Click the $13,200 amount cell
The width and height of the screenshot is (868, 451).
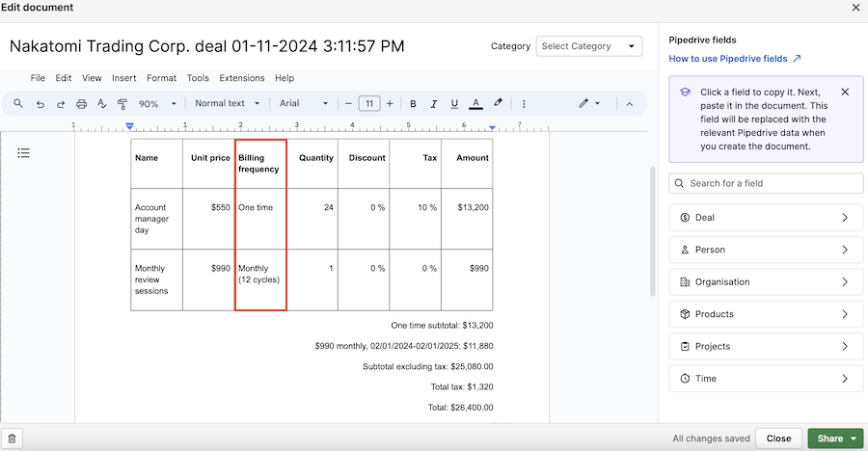467,219
